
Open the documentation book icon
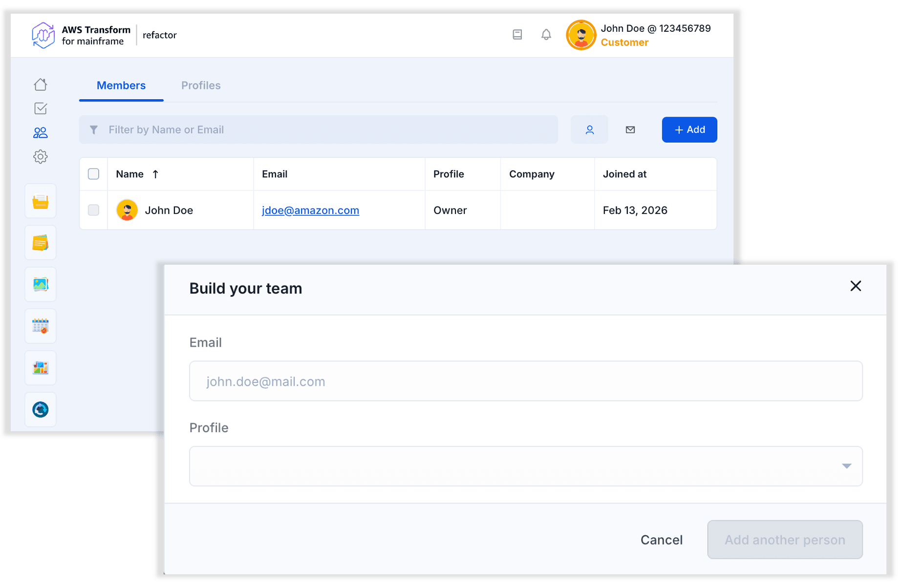point(517,35)
